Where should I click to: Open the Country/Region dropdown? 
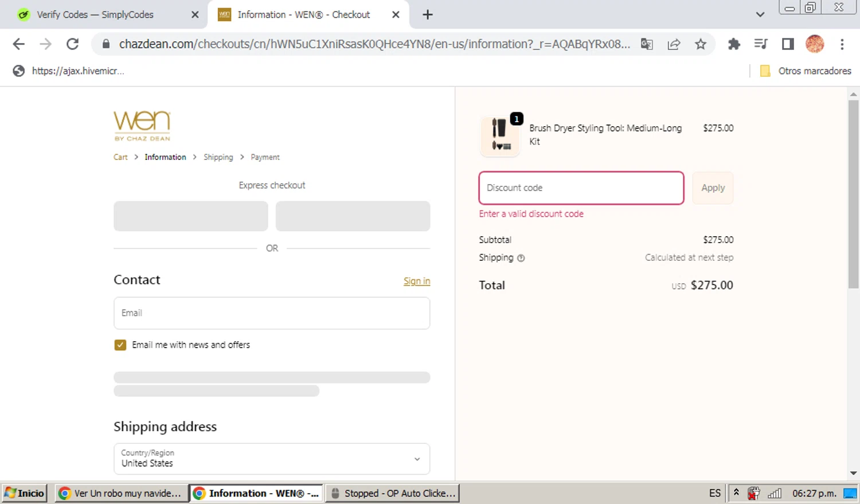click(x=272, y=459)
